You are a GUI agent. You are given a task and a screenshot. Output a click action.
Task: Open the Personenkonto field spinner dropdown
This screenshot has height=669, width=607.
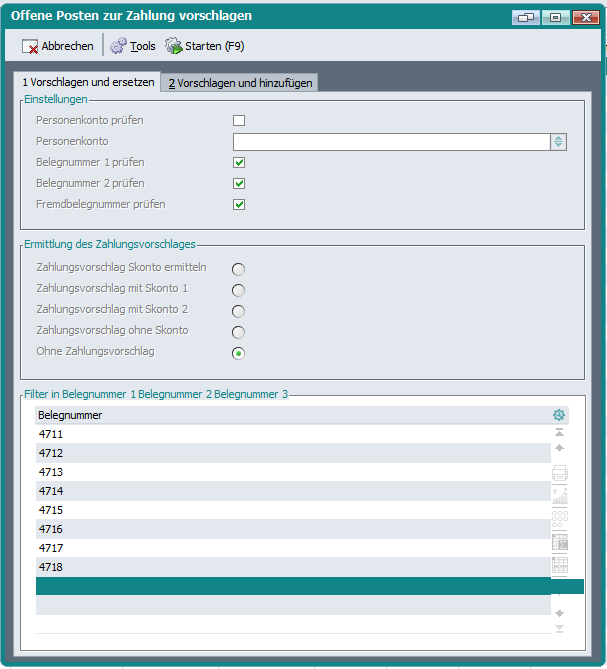(558, 142)
